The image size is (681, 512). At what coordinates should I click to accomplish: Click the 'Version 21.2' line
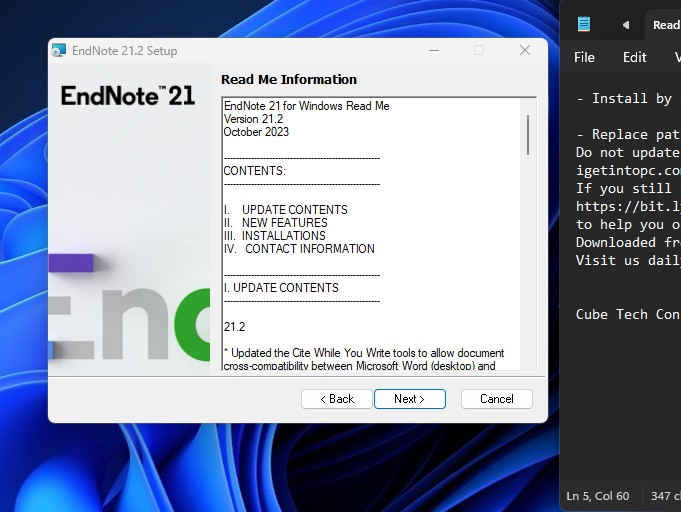(253, 119)
